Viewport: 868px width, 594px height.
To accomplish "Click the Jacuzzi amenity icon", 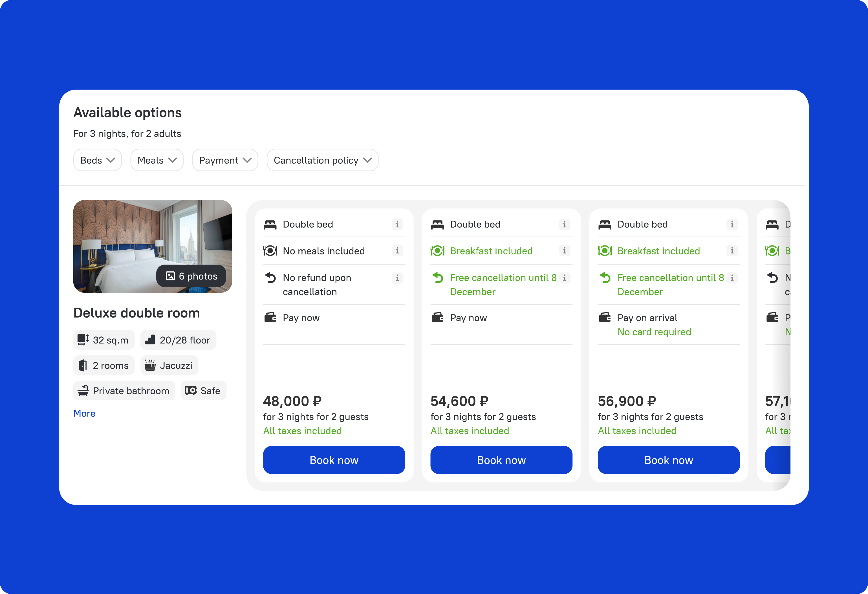I will [150, 365].
